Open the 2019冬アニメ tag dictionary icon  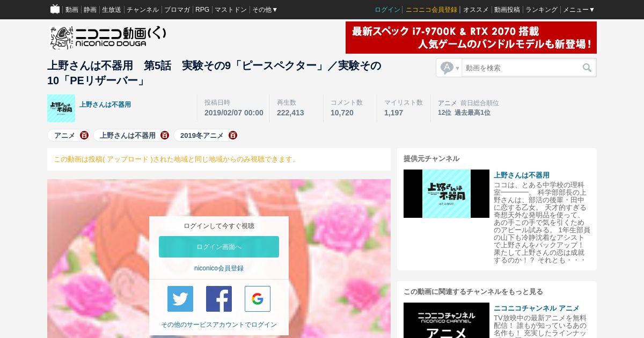(x=233, y=135)
